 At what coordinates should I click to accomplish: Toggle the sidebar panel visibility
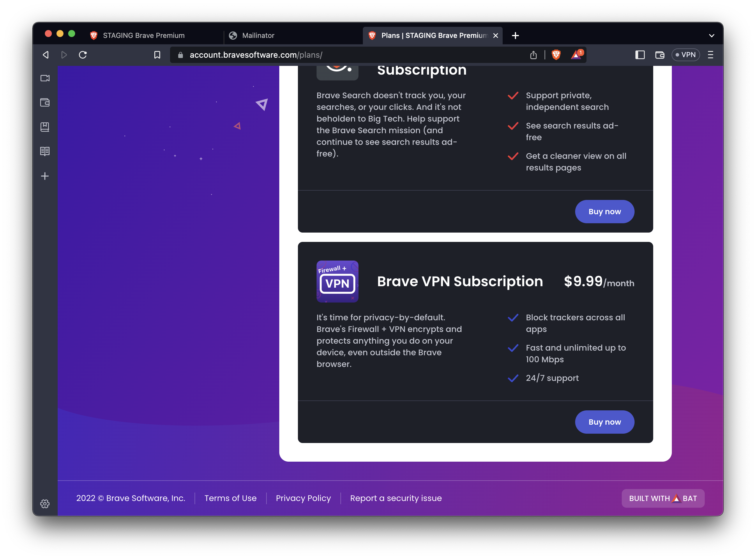click(640, 55)
